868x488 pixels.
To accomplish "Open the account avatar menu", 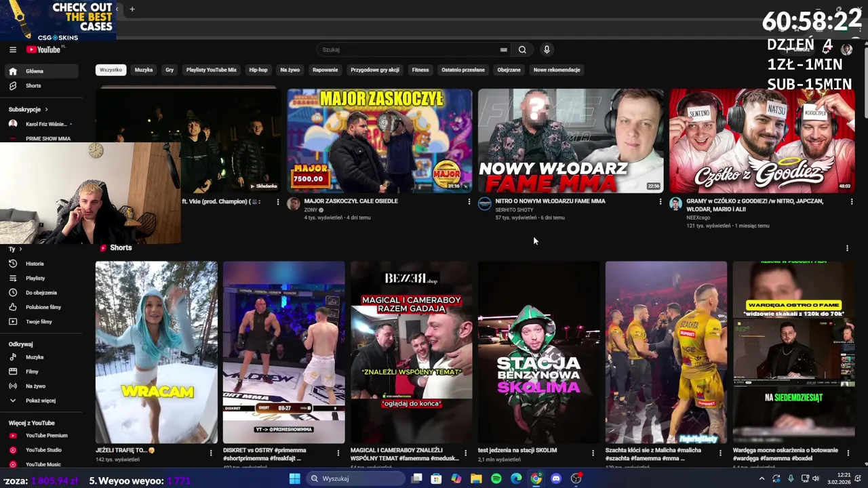I will pos(846,49).
